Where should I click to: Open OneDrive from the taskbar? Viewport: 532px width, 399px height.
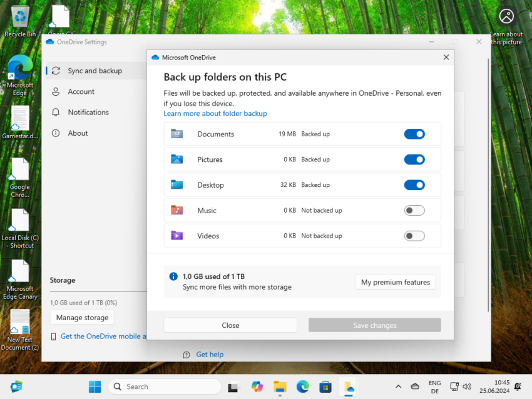[x=348, y=386]
